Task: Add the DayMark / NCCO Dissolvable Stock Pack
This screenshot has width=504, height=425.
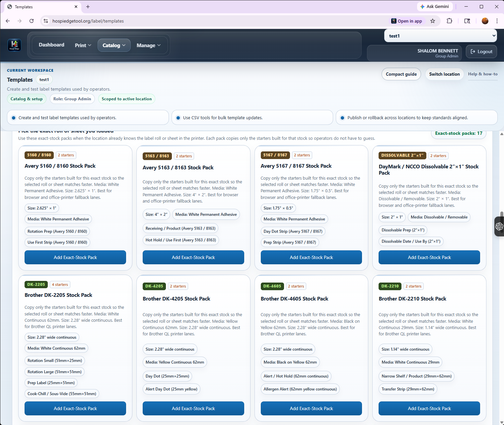Action: pyautogui.click(x=429, y=257)
